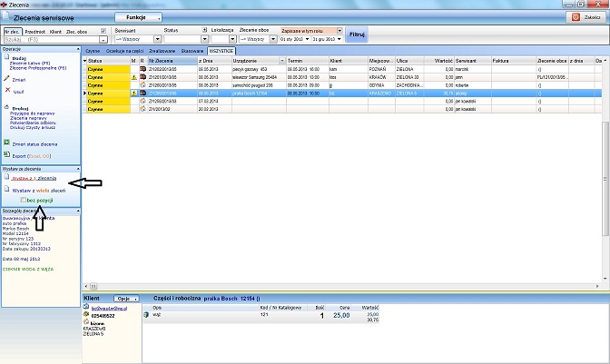Screen dimensions: 610x364
Task: Click the warning triangle in the second row
Action: pyautogui.click(x=133, y=77)
